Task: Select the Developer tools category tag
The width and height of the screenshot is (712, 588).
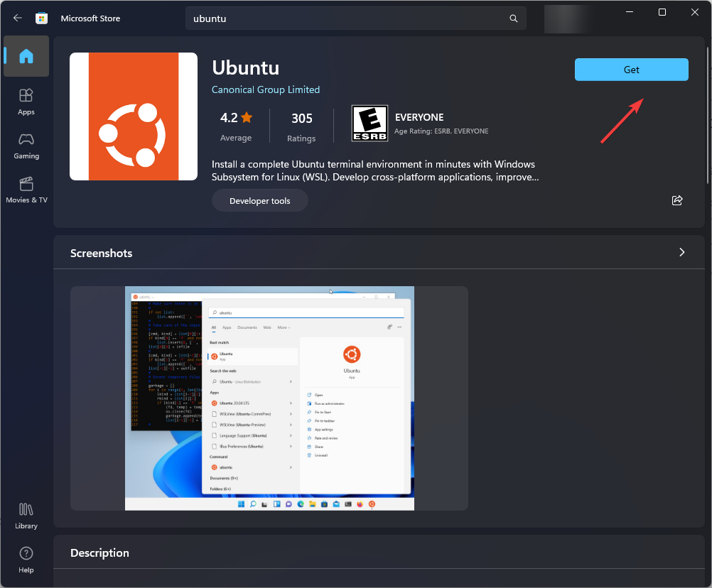Action: click(x=260, y=200)
